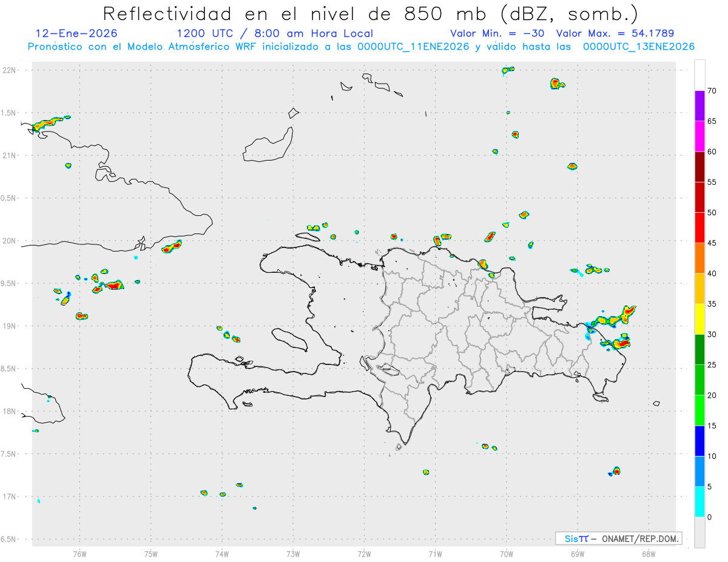The height and width of the screenshot is (562, 728).
Task: Select the yellow 30-35 dBZ legend band
Action: tap(699, 319)
